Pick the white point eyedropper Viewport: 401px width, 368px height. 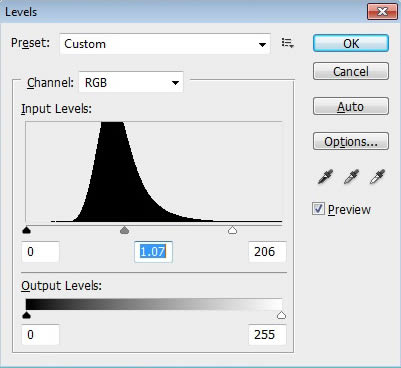(377, 177)
